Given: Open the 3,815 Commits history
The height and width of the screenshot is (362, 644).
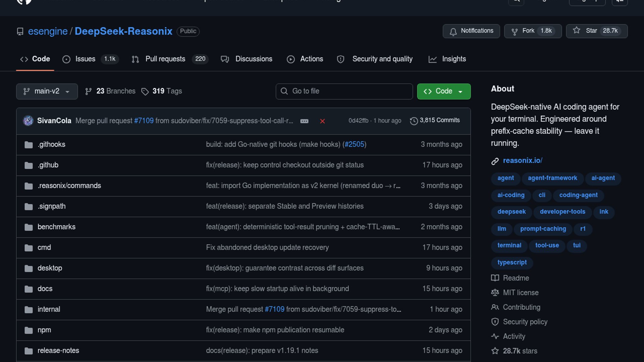Looking at the screenshot, I should [435, 120].
